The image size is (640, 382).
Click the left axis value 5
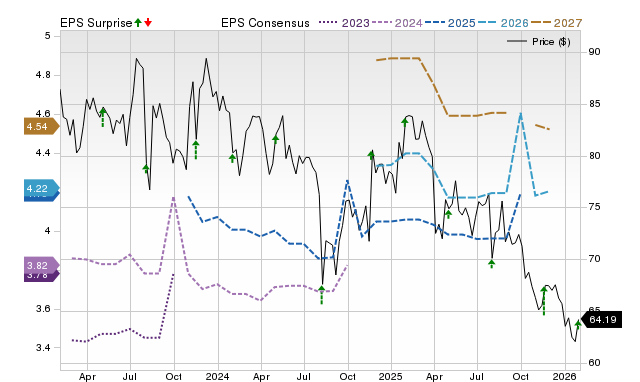(x=47, y=36)
